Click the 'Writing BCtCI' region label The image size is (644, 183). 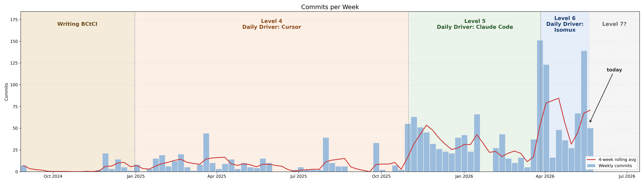[77, 24]
